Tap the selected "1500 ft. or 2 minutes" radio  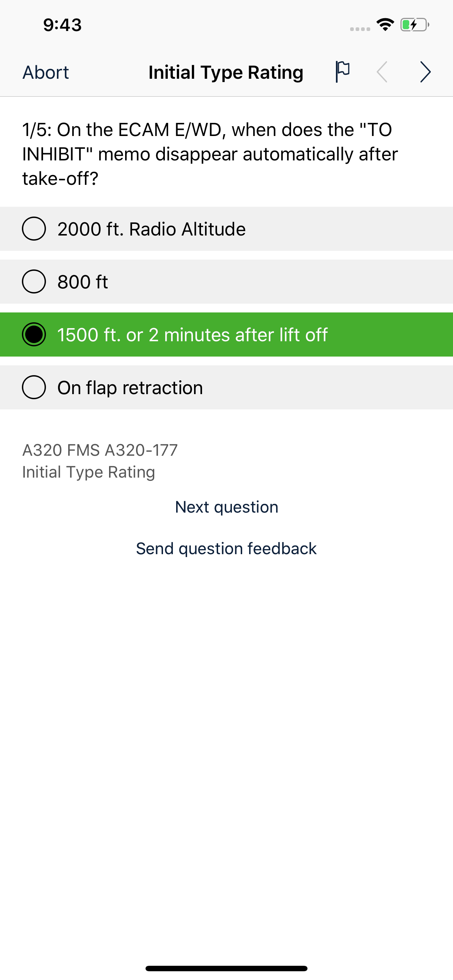click(34, 334)
